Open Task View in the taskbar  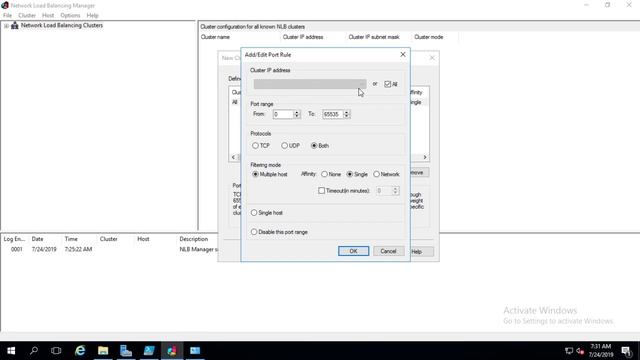tap(56, 351)
